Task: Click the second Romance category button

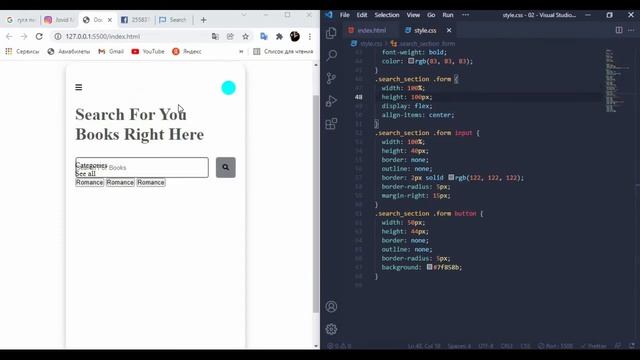Action: click(120, 182)
